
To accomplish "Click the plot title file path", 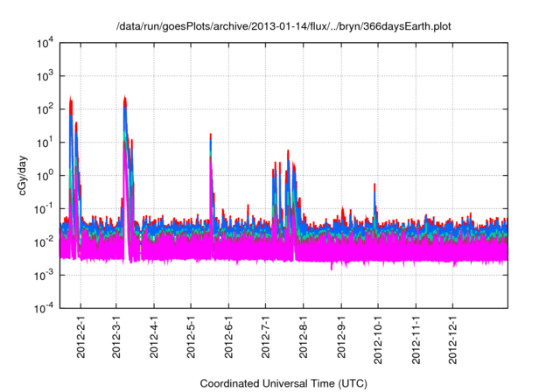I will pos(284,25).
